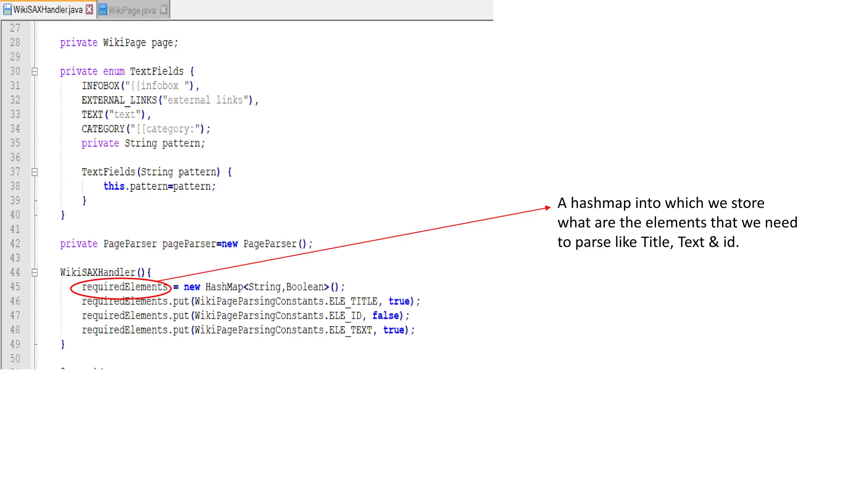Screen dimensions: 868x488
Task: Click line number 45 in the gutter
Action: tap(15, 287)
